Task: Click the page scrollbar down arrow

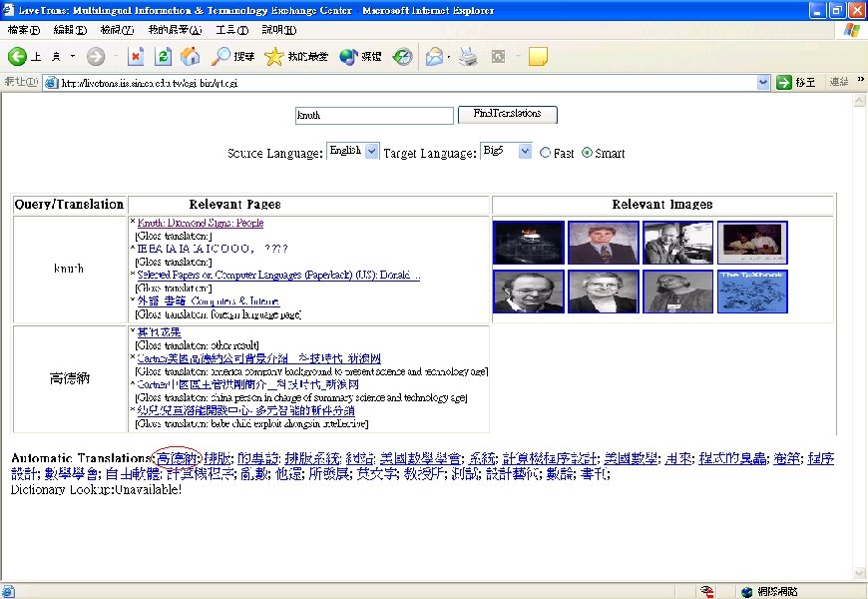Action: click(859, 573)
